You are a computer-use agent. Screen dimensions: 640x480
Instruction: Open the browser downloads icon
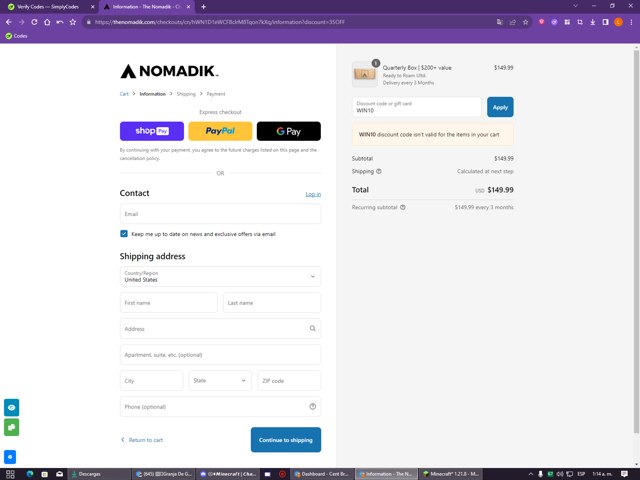593,22
